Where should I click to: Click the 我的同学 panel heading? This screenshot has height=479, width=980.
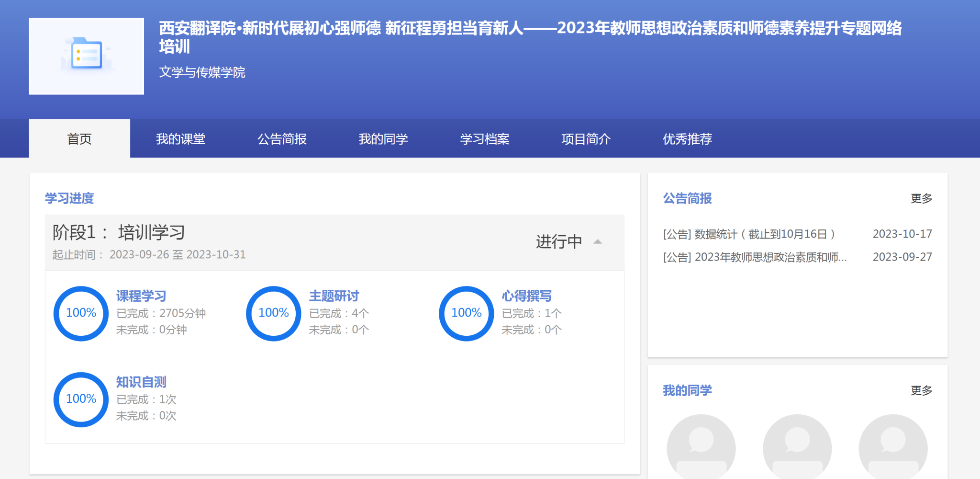[x=687, y=390]
